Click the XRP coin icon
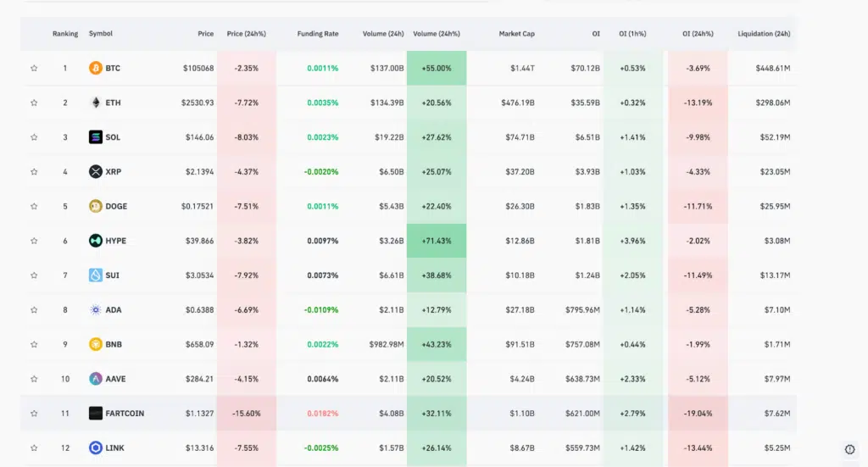This screenshot has height=467, width=868. (96, 172)
